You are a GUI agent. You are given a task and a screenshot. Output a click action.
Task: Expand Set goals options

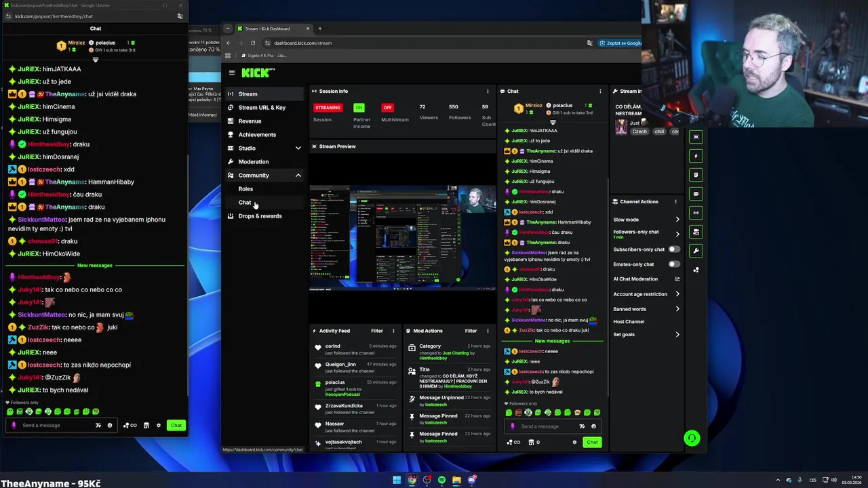tap(677, 334)
